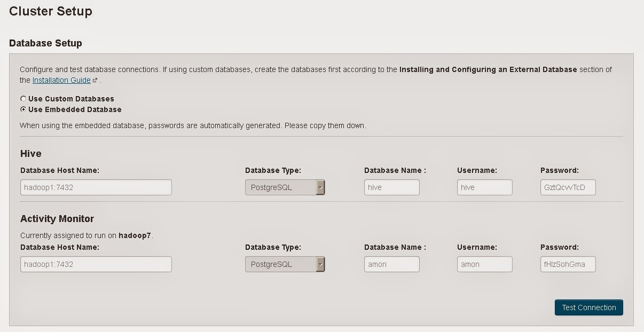The width and height of the screenshot is (644, 332).
Task: Click the external link icon beside Installation Guide
Action: point(95,80)
